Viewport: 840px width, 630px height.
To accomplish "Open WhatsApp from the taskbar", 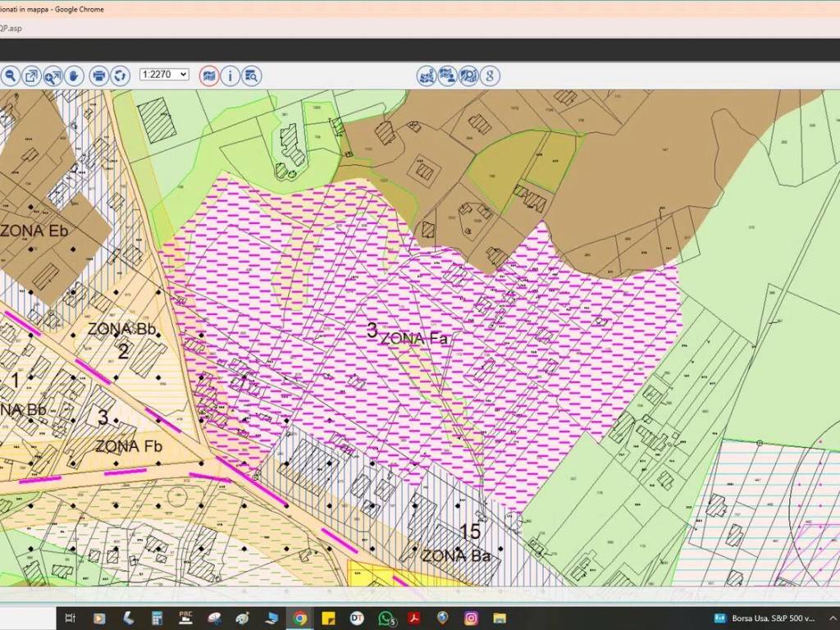I will (x=386, y=618).
